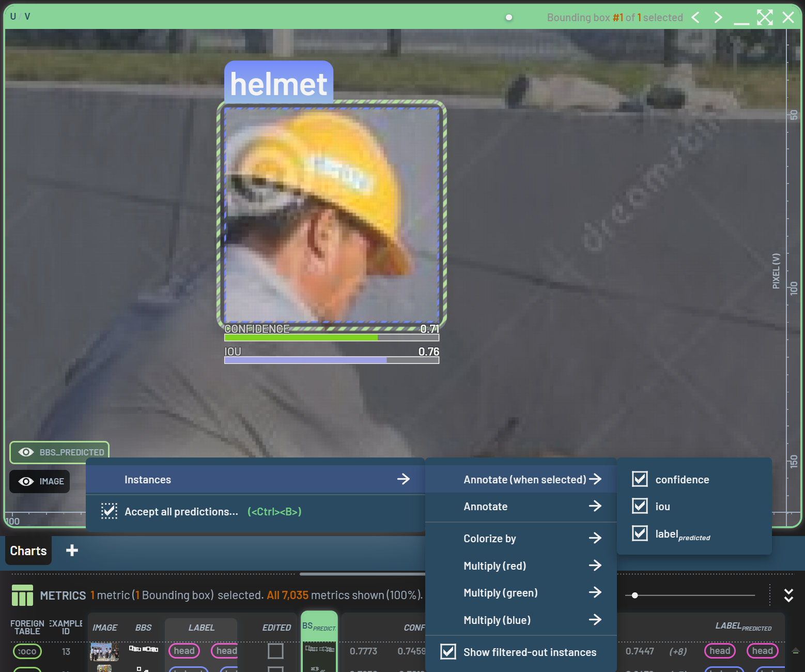Click the helmet label tag
The image size is (805, 672).
click(x=278, y=83)
